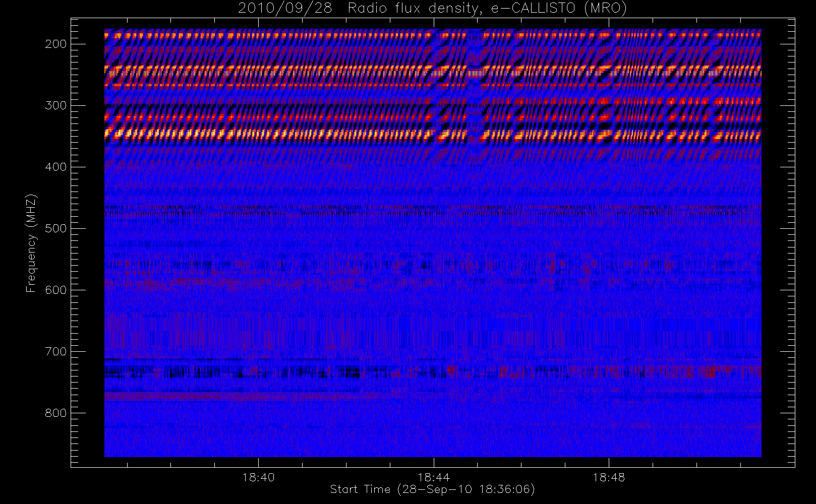The width and height of the screenshot is (816, 504).
Task: Click the 18:40 time tick label
Action: 258,477
